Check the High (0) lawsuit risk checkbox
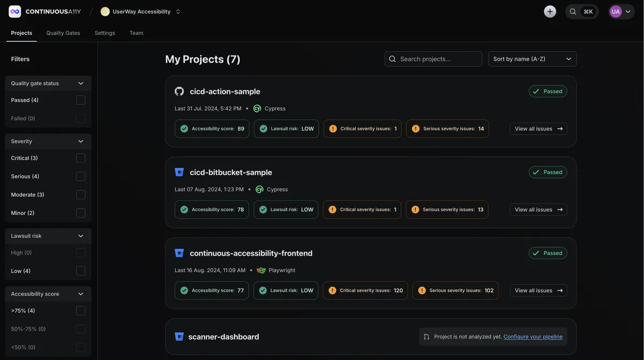Screen dimensions: 644x360 coord(80,253)
